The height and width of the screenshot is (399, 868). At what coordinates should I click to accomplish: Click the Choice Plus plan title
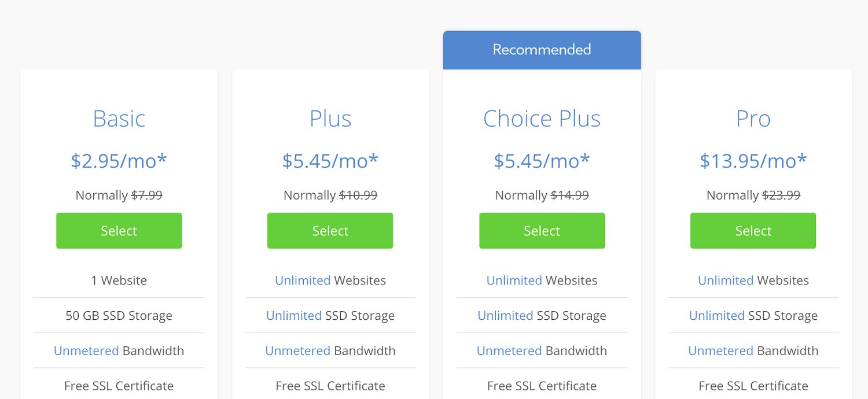542,119
